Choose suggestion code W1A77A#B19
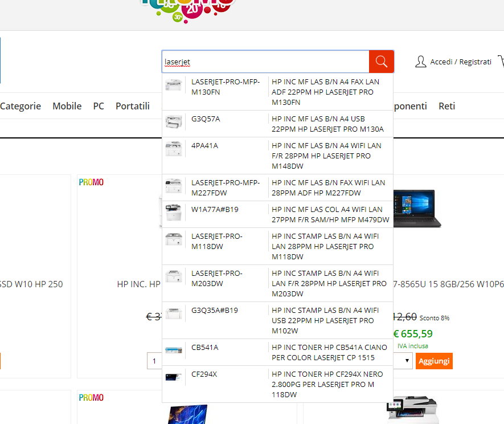This screenshot has height=424, width=504. pyautogui.click(x=215, y=209)
